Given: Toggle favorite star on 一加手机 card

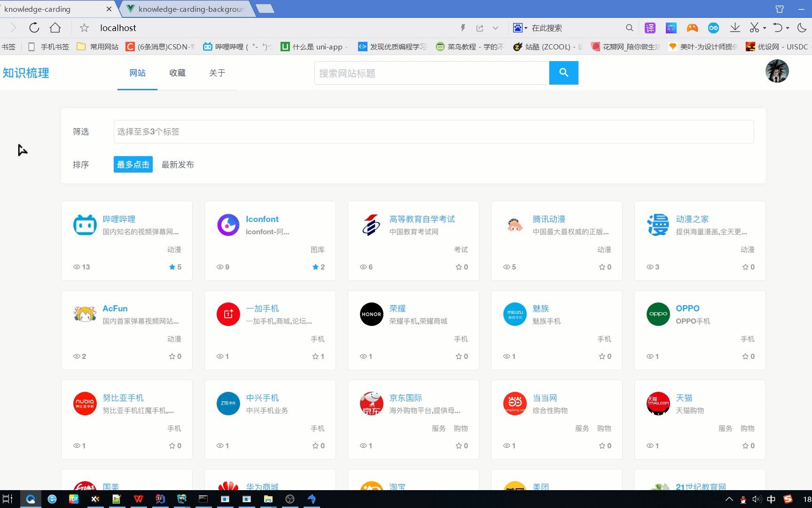Looking at the screenshot, I should (x=315, y=356).
